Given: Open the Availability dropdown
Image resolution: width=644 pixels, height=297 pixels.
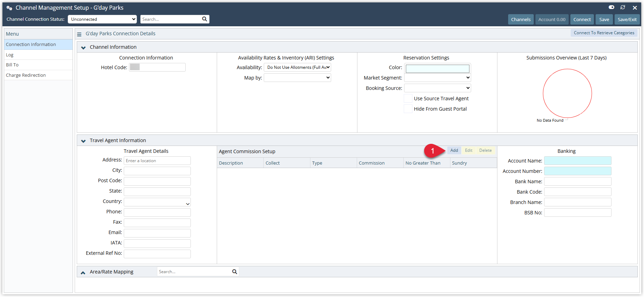Looking at the screenshot, I should click(297, 67).
